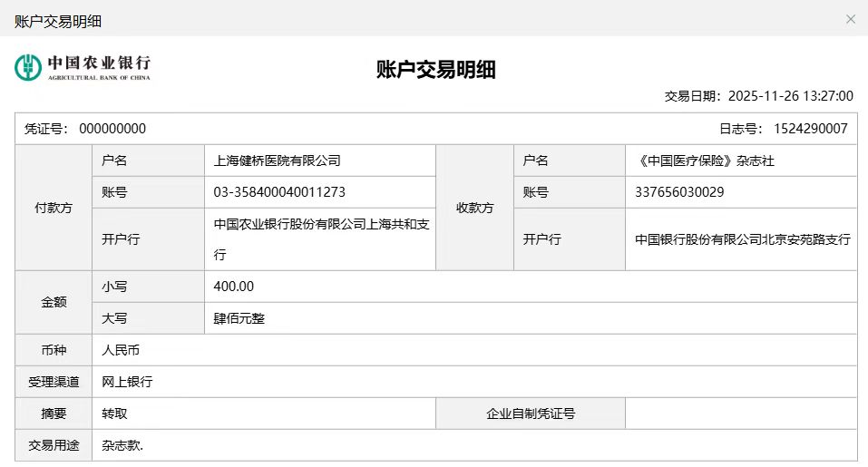Click payee name 《中国医疗保险》杂志社
868x467 pixels.
tap(706, 161)
